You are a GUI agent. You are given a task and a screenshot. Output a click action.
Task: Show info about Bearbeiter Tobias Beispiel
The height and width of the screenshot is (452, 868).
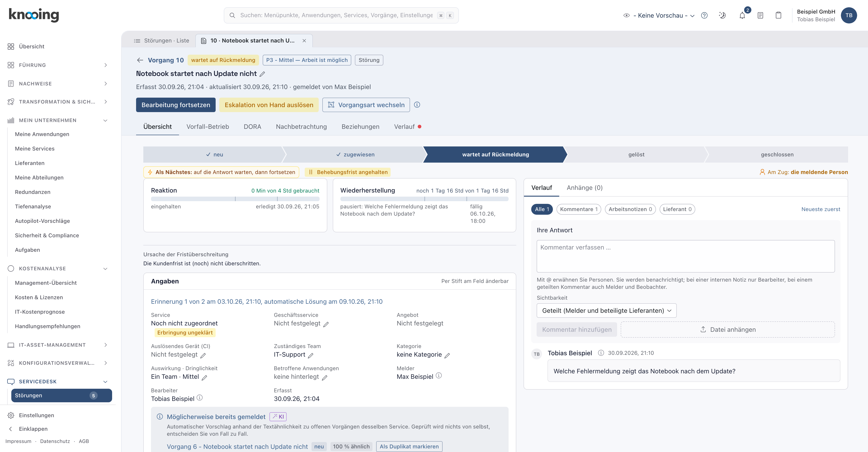click(x=199, y=398)
